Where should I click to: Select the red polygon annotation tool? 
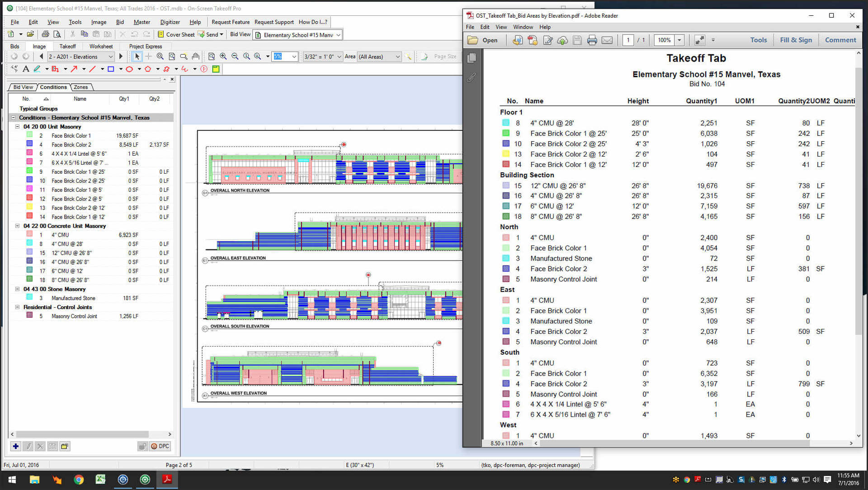(x=148, y=69)
